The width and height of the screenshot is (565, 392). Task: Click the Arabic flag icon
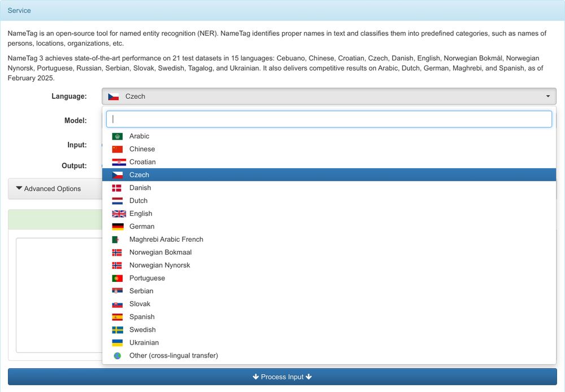117,136
